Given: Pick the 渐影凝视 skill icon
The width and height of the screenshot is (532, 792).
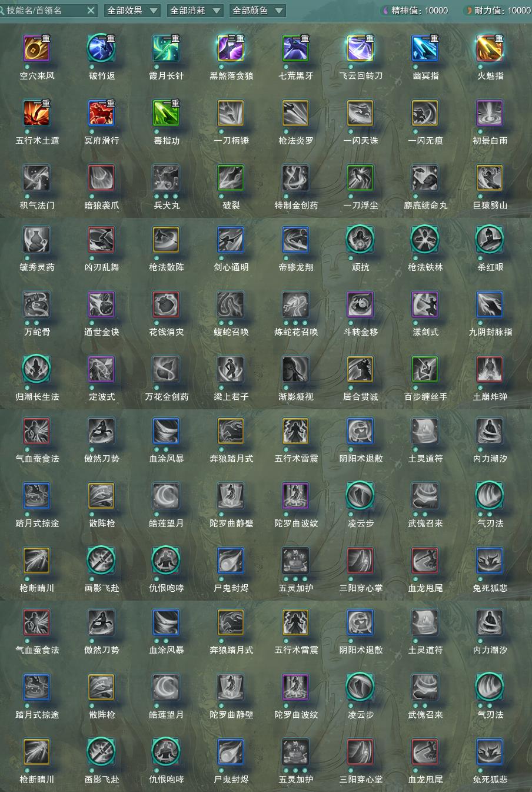Looking at the screenshot, I should tap(296, 369).
